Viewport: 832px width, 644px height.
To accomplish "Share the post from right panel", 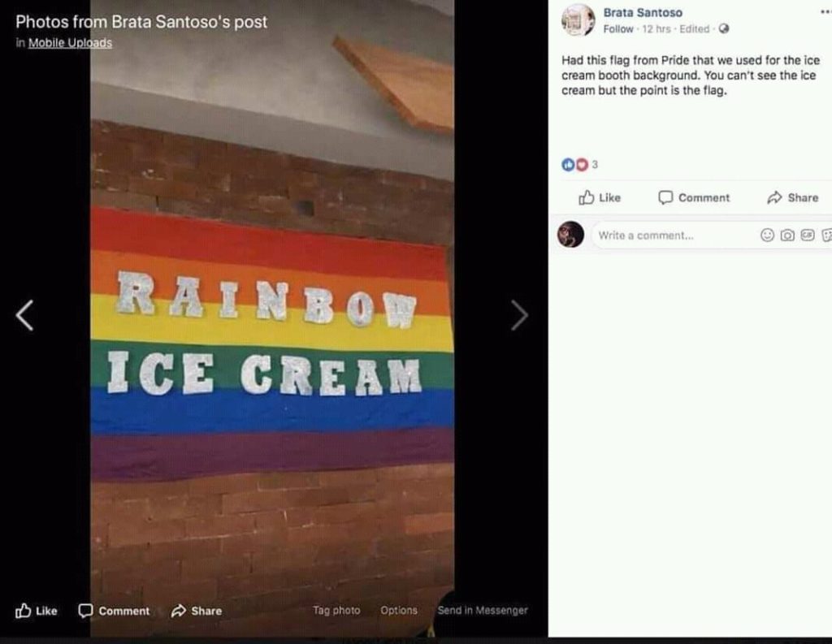I will pyautogui.click(x=792, y=197).
